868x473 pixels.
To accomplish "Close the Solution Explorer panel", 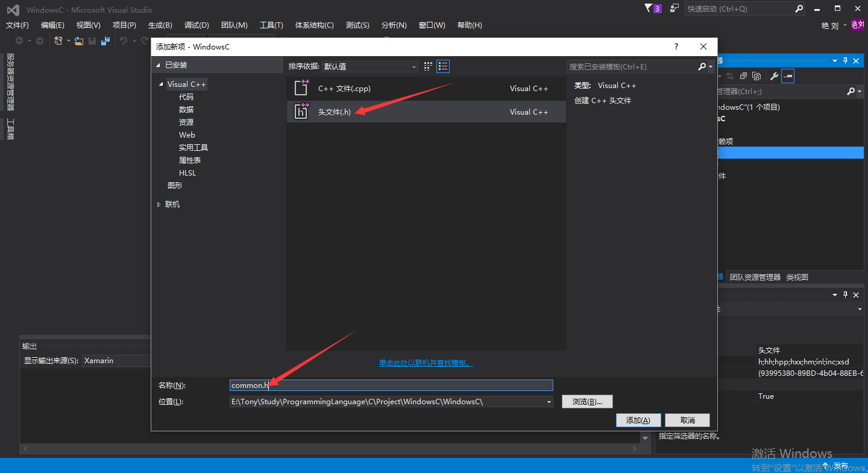I will click(x=856, y=61).
